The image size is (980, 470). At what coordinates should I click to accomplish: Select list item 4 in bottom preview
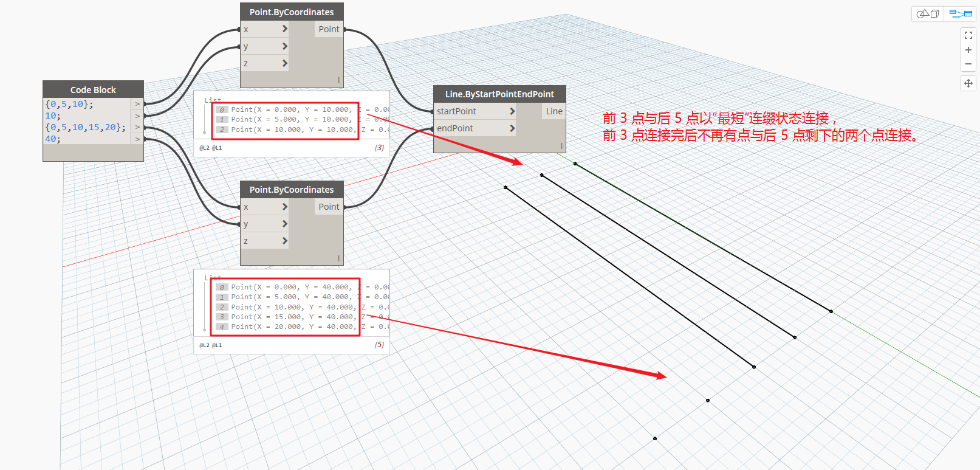(x=222, y=327)
